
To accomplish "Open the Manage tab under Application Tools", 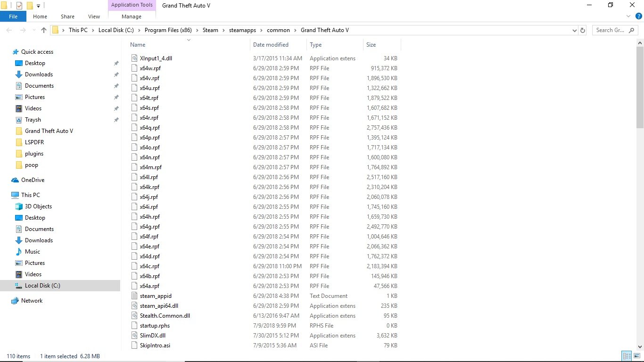I will point(132,16).
